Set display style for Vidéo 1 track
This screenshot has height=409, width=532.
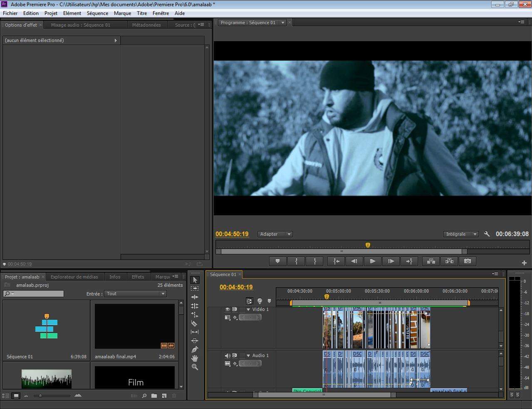tap(228, 318)
